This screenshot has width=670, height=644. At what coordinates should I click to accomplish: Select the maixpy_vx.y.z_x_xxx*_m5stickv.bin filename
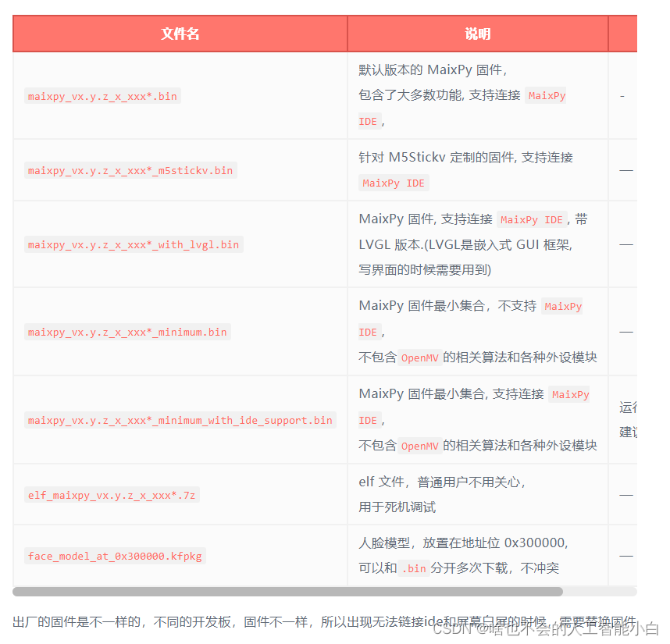click(x=130, y=170)
